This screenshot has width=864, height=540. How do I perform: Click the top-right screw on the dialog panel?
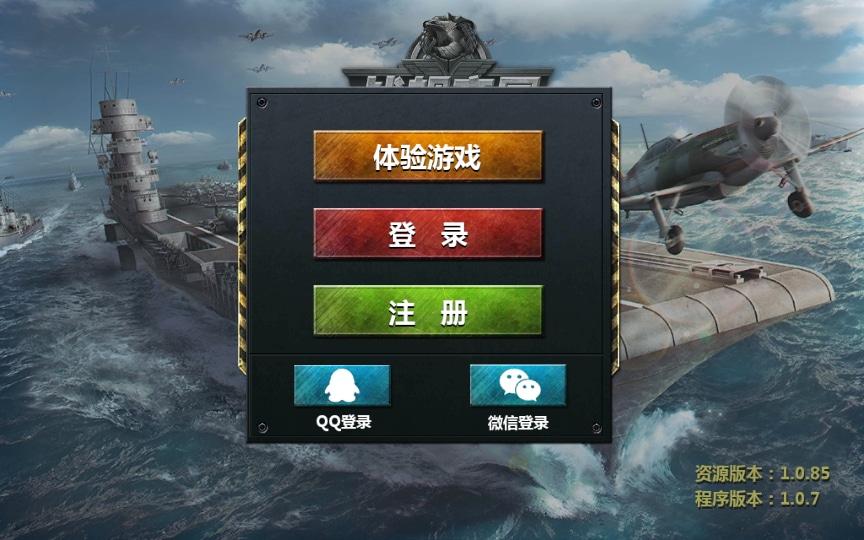point(596,102)
